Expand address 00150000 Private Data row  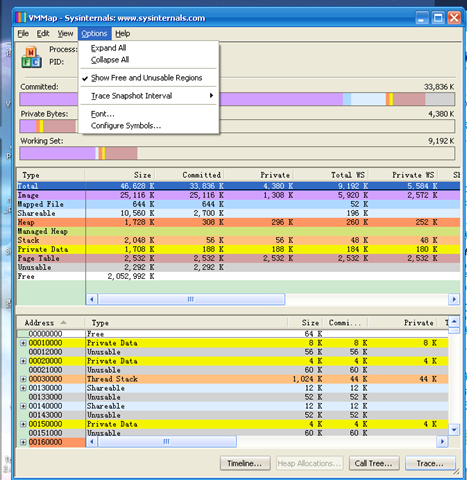coord(23,424)
